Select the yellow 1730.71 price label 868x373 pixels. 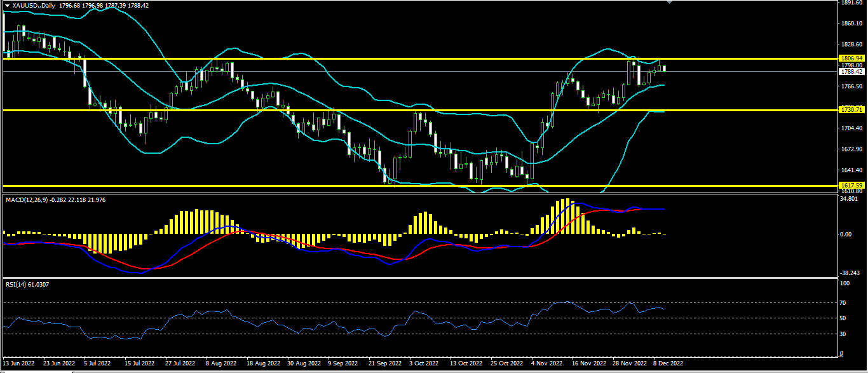click(x=851, y=110)
